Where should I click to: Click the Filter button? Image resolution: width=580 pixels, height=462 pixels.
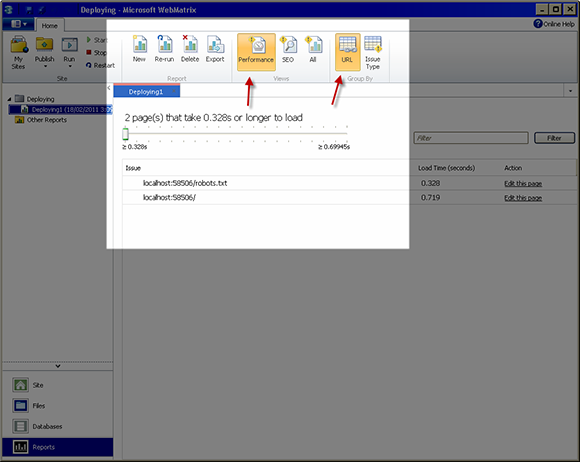[x=554, y=138]
